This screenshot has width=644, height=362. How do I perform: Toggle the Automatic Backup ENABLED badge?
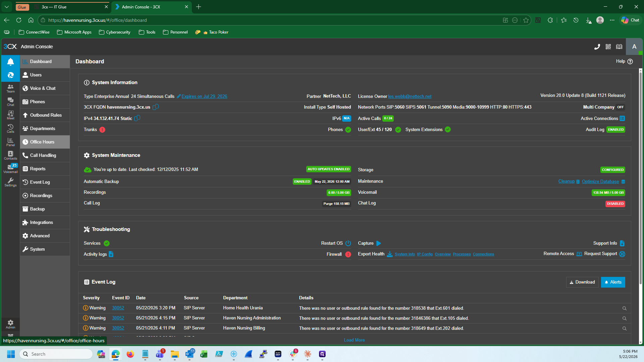(302, 182)
